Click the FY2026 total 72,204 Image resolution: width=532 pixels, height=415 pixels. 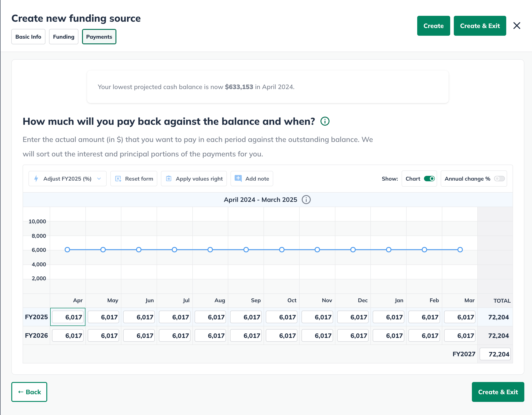tap(498, 336)
